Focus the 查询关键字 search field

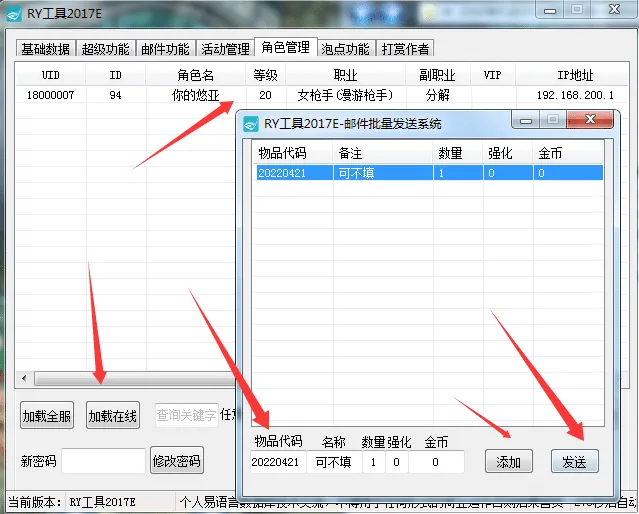point(187,415)
